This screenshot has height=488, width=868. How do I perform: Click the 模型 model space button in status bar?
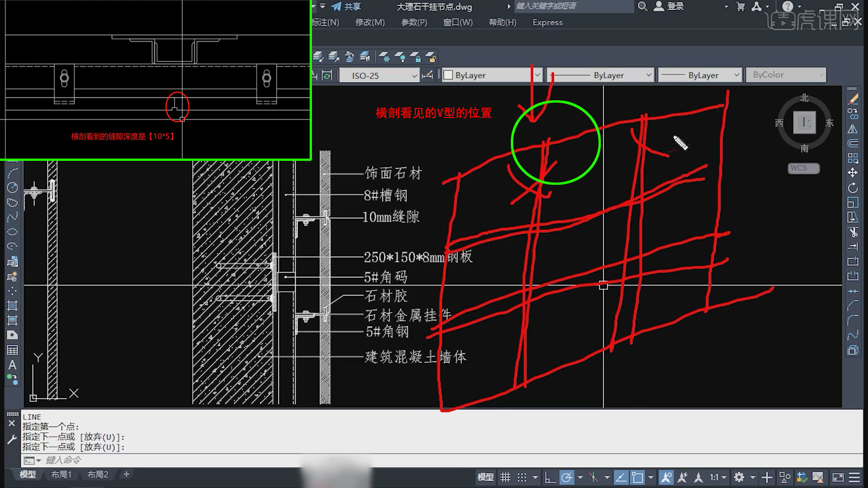pos(486,477)
